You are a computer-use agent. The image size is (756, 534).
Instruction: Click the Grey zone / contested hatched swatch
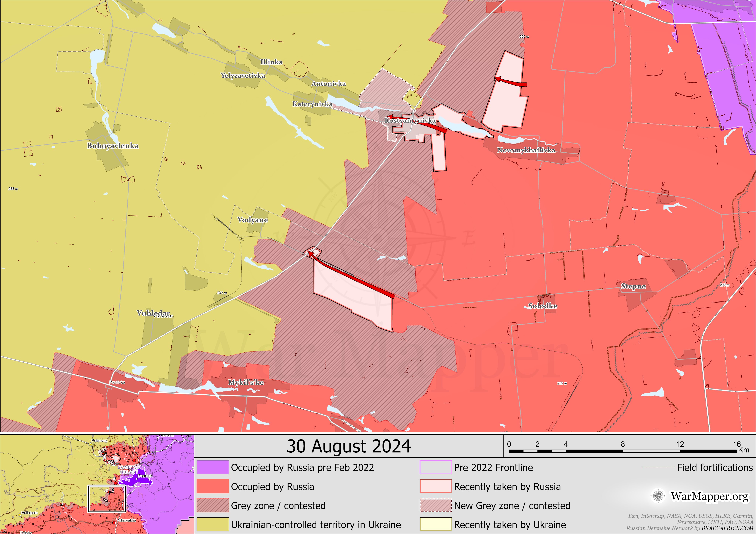[x=213, y=505]
